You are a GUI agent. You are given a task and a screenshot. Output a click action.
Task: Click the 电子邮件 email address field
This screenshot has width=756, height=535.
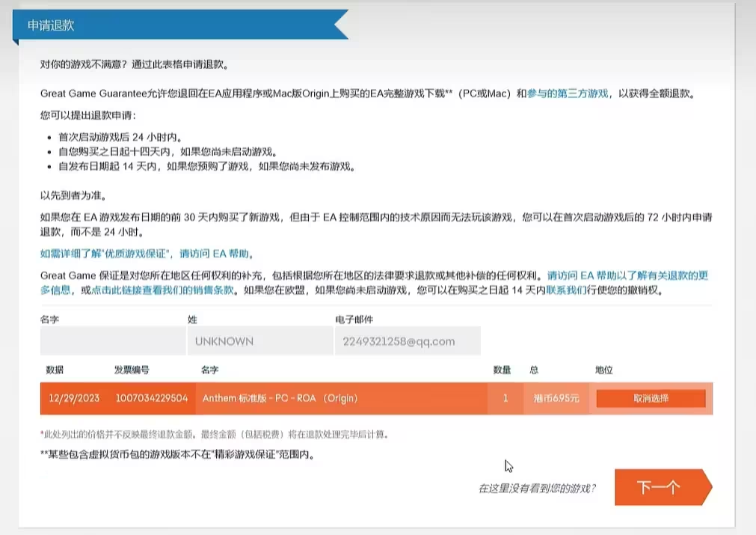pos(407,341)
